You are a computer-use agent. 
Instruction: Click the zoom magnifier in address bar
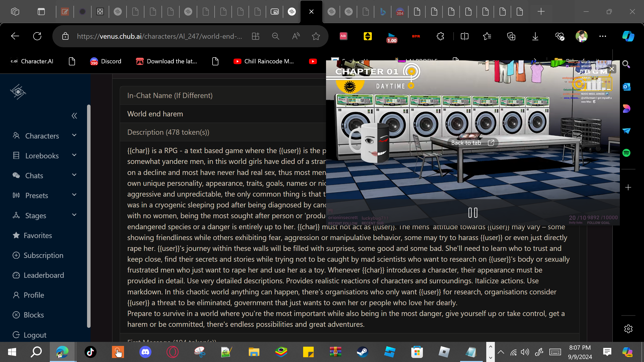pos(275,36)
